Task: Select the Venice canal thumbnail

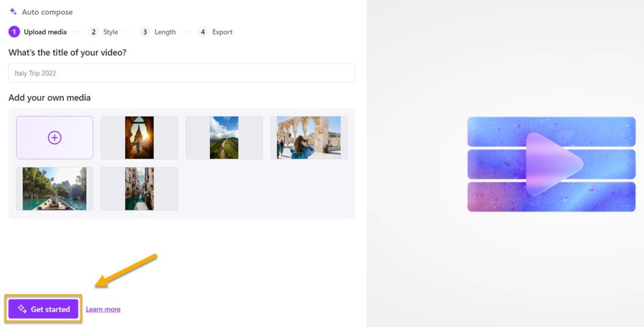Action: click(139, 188)
